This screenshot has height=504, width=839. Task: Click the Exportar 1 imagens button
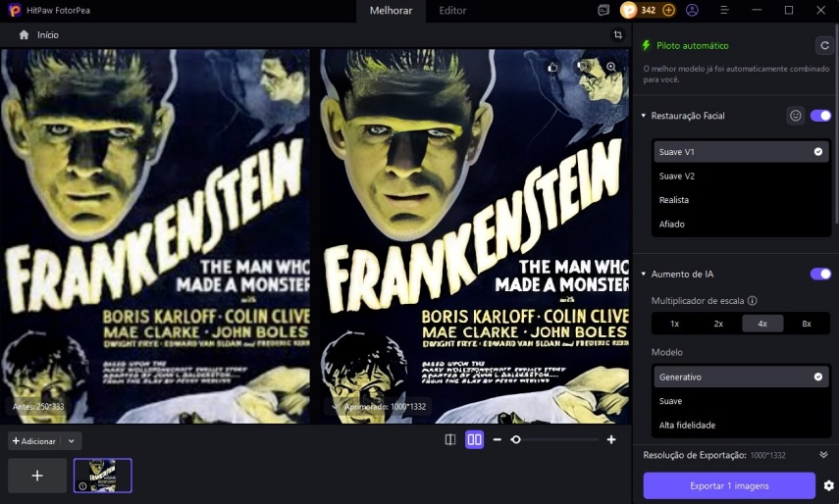(729, 485)
